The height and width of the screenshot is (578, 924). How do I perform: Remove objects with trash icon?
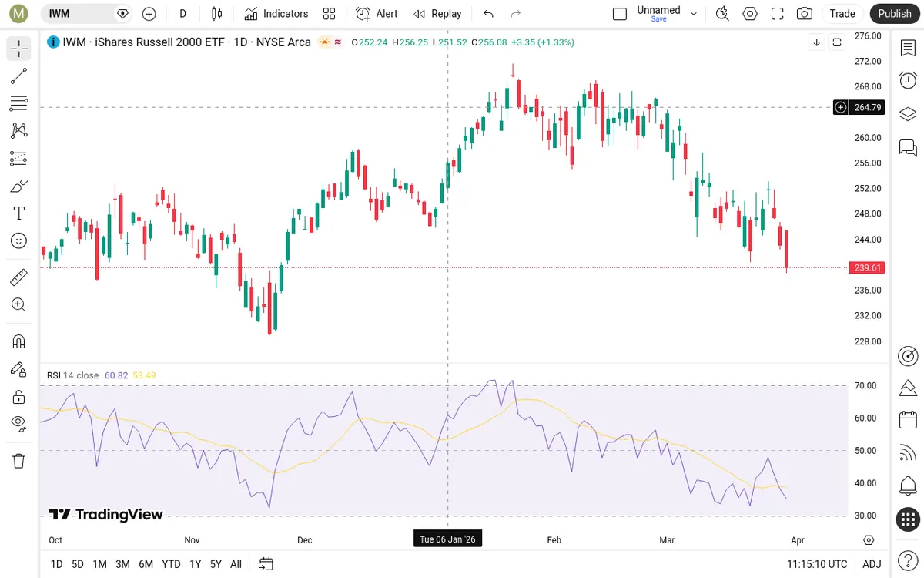[19, 461]
